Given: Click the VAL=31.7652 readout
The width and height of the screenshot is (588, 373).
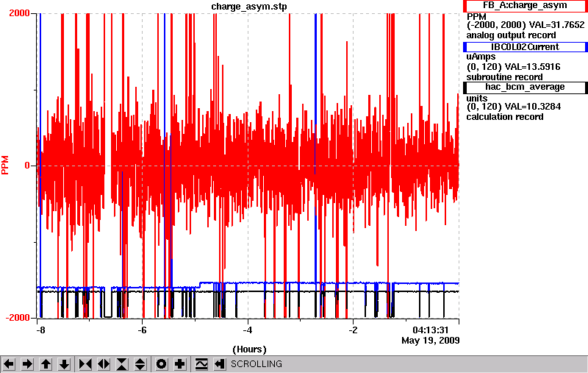Looking at the screenshot, I should tap(556, 25).
